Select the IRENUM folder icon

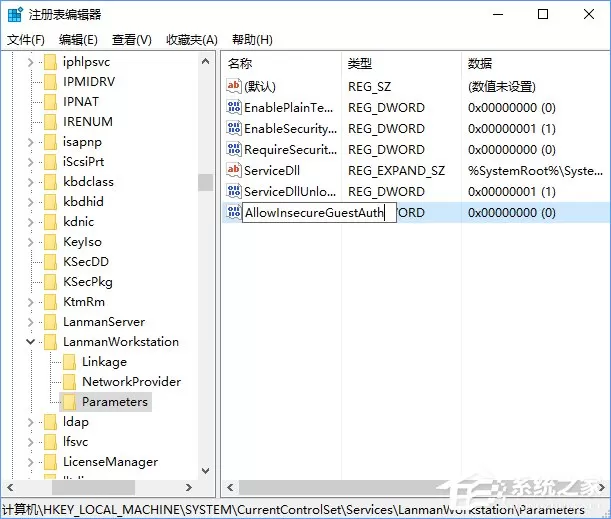(x=50, y=122)
